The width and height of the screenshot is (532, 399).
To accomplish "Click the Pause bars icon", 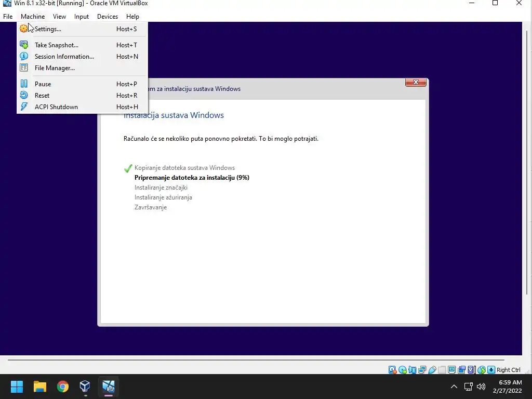I will click(24, 84).
